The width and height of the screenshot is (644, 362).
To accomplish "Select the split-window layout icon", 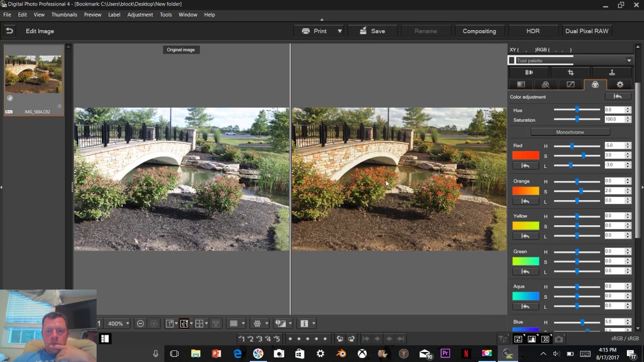I will (199, 323).
